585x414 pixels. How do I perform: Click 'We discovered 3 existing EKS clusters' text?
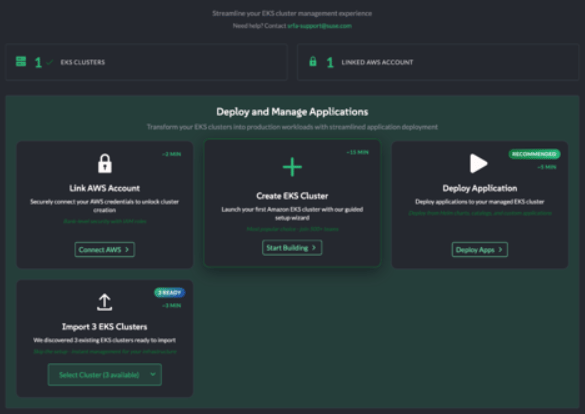tap(104, 340)
